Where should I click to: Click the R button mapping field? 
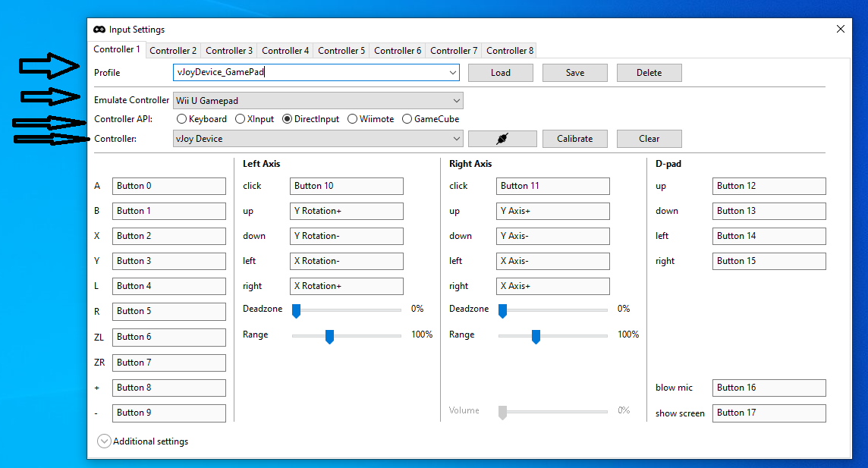click(x=169, y=312)
